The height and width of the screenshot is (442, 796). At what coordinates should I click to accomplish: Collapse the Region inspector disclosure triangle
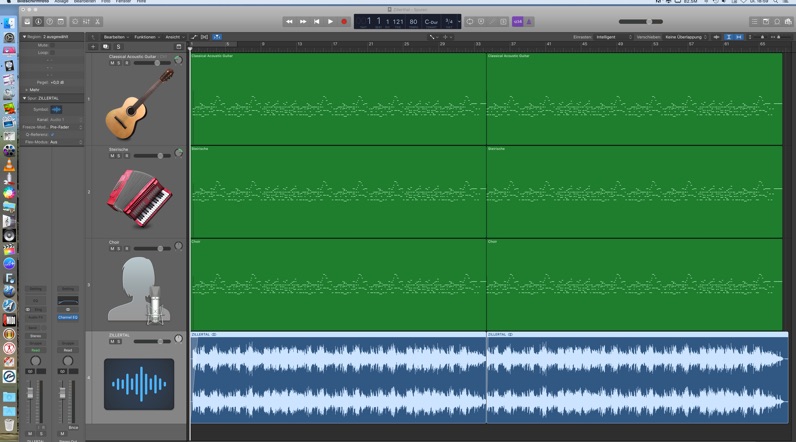[x=24, y=37]
